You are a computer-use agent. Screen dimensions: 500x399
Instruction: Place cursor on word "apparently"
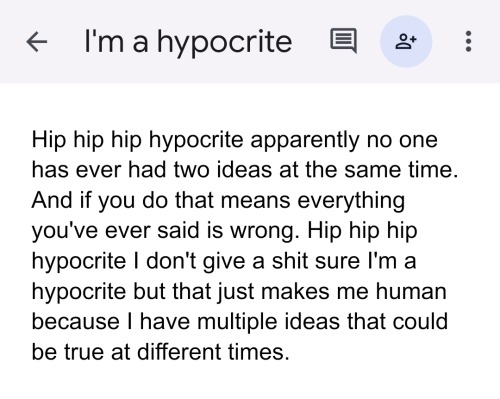point(305,140)
